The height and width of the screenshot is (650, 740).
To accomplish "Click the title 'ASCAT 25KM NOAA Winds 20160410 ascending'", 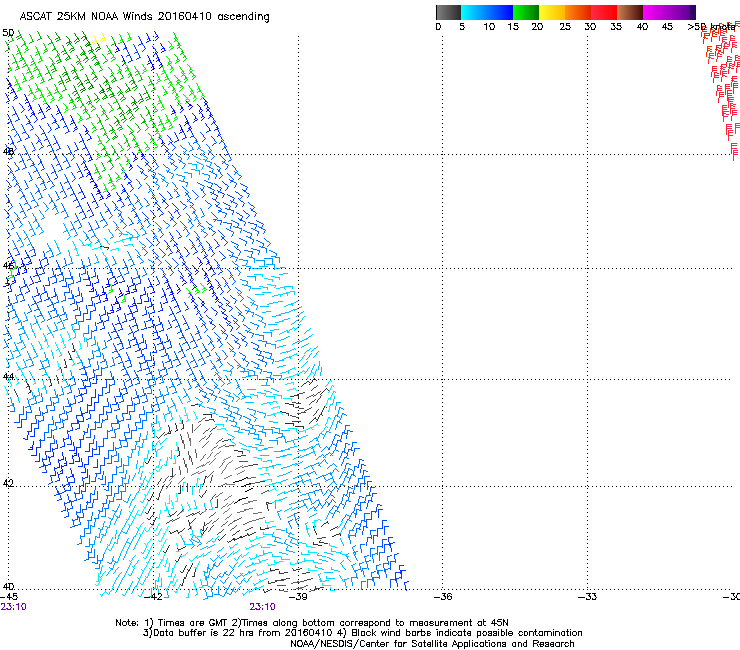I will coord(144,17).
